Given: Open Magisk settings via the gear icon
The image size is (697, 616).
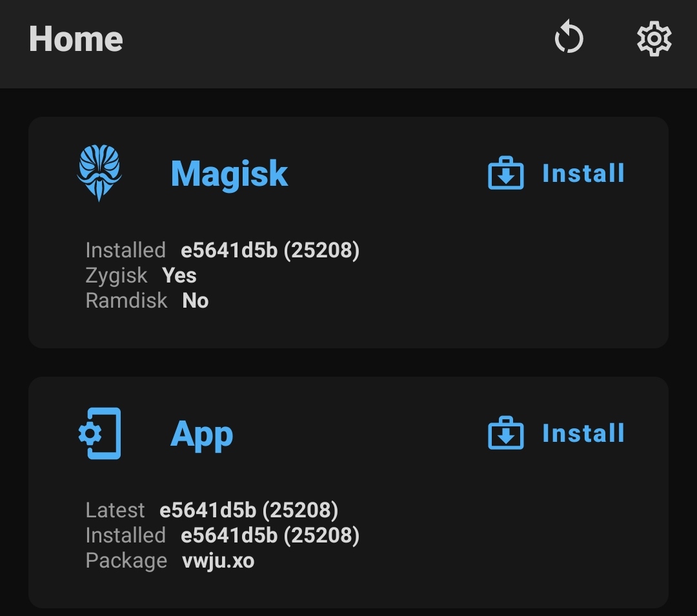Looking at the screenshot, I should point(654,39).
